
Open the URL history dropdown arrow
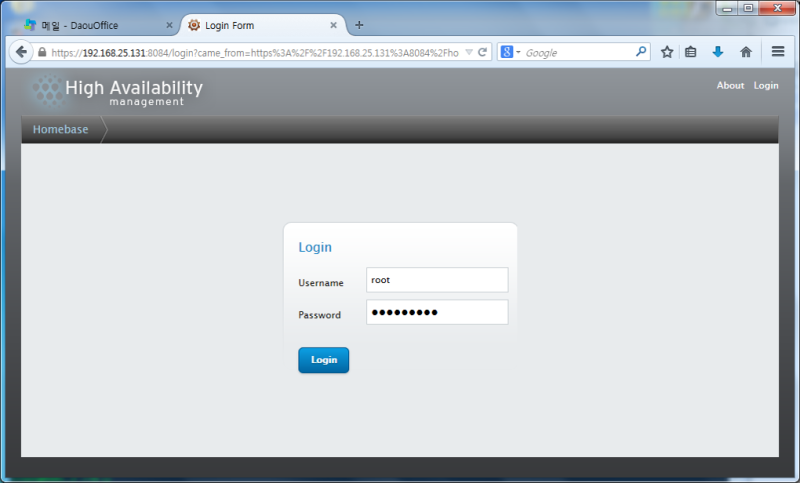click(469, 52)
